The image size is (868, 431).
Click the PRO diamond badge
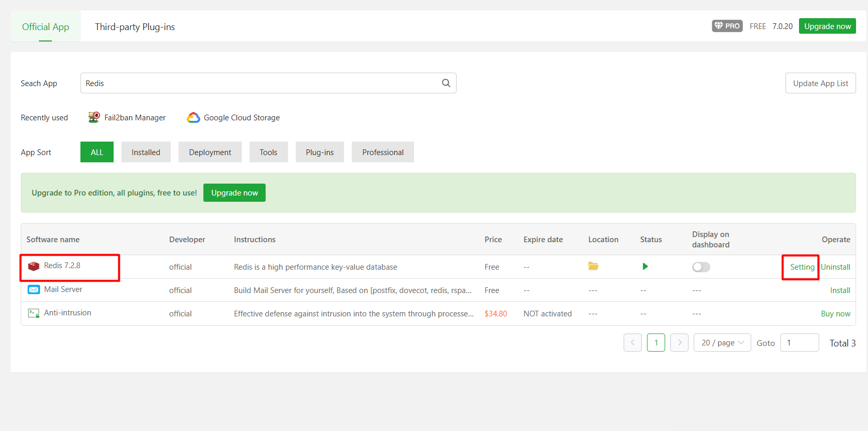coord(727,26)
